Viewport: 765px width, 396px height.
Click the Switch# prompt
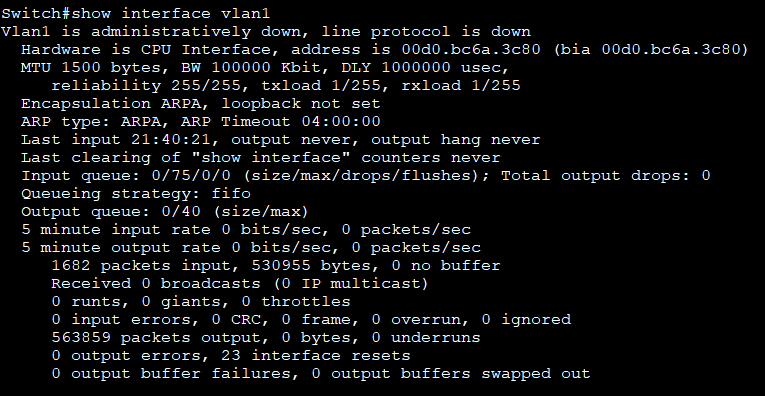pyautogui.click(x=36, y=13)
